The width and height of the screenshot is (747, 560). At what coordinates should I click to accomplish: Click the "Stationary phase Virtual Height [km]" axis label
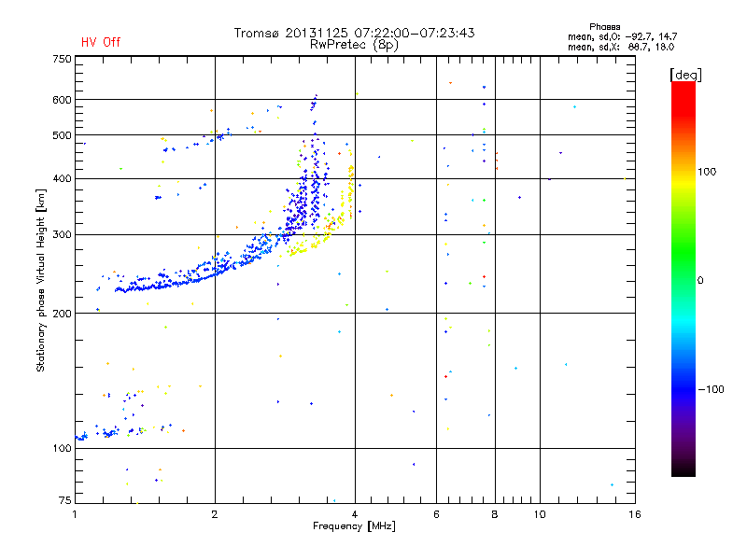point(40,280)
